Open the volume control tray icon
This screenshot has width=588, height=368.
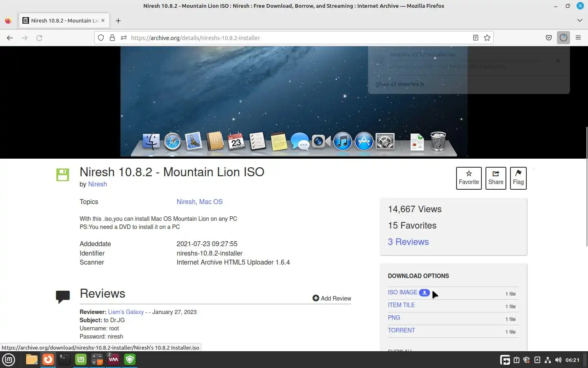pyautogui.click(x=558, y=360)
